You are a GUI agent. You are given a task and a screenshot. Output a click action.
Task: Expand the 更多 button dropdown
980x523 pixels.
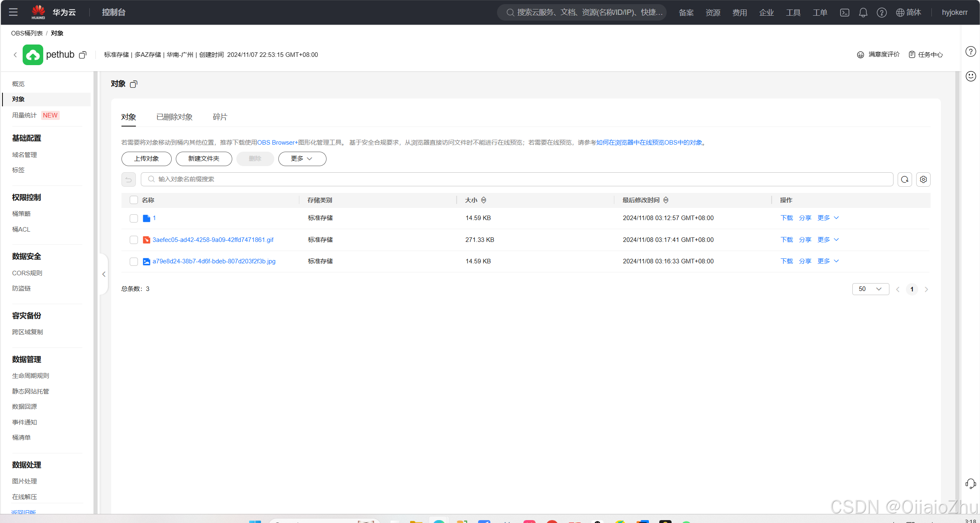[x=302, y=159]
